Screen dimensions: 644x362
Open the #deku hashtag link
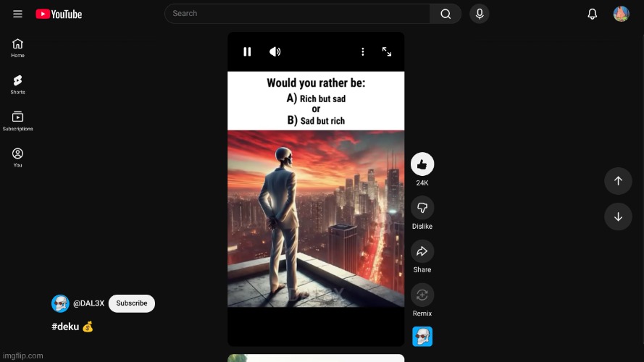[x=65, y=327]
